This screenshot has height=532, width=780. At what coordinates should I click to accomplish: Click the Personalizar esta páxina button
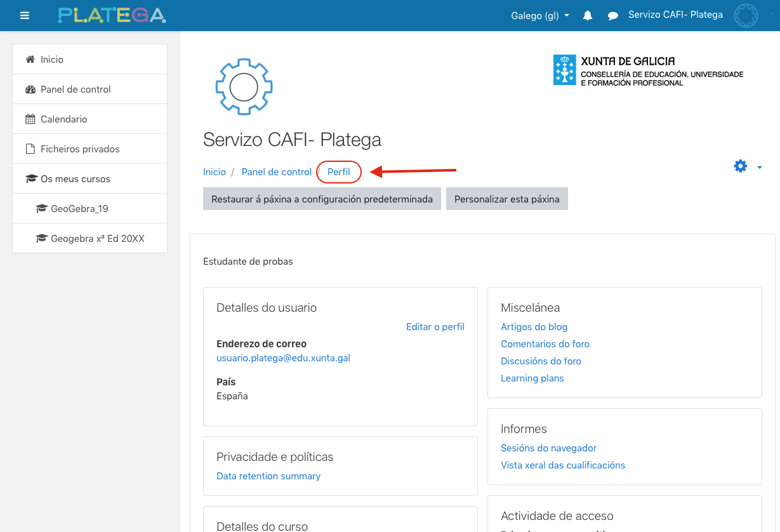[506, 199]
